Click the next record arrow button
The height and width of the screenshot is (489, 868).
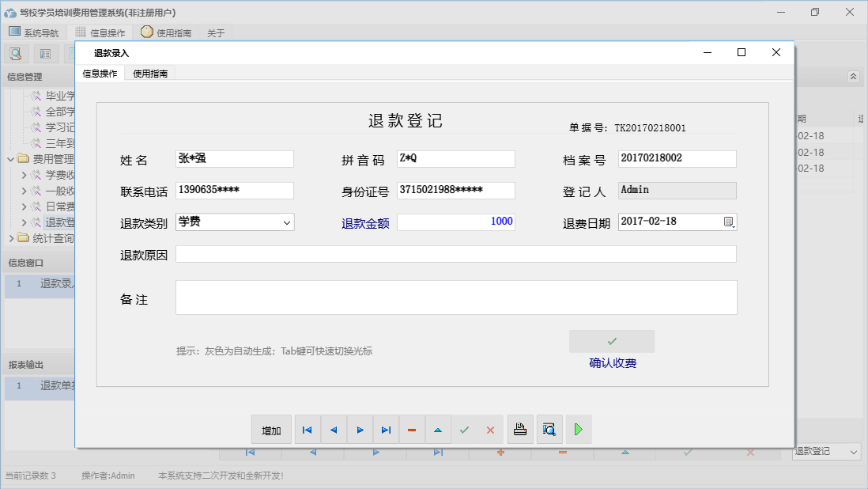pyautogui.click(x=360, y=430)
